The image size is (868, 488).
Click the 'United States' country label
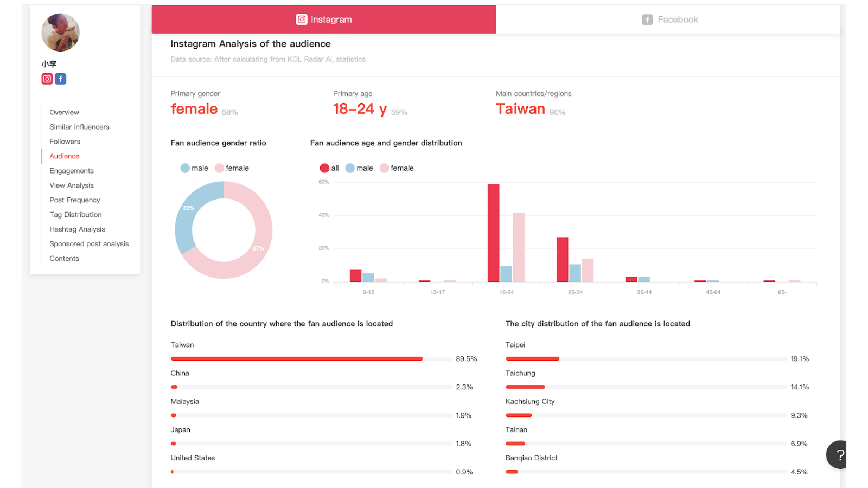pos(193,458)
